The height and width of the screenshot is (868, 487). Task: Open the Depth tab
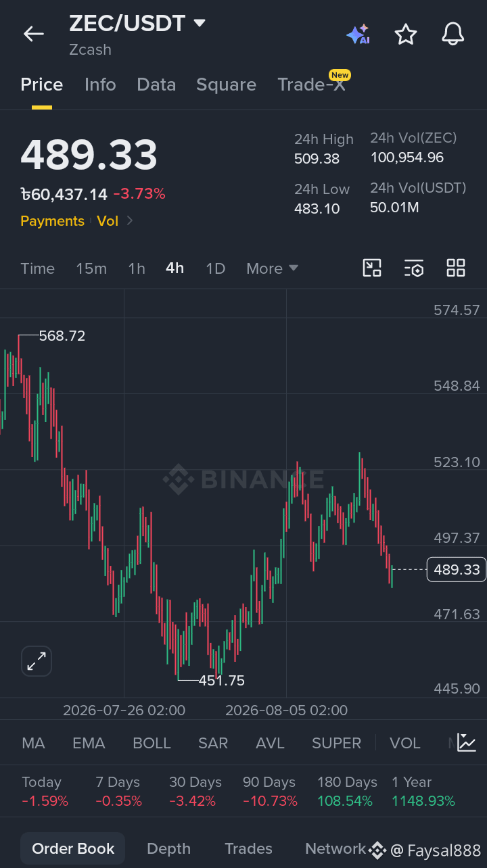coord(168,848)
